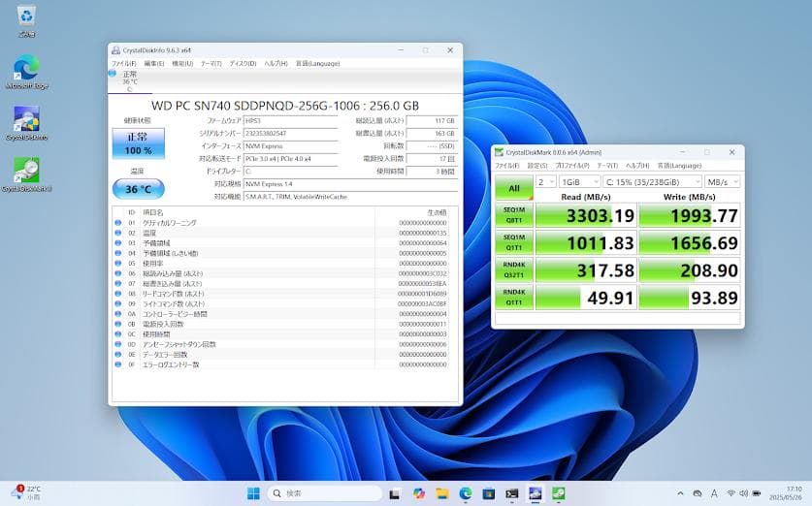Open Microsoft Store from the taskbar
The width and height of the screenshot is (812, 506).
click(488, 493)
